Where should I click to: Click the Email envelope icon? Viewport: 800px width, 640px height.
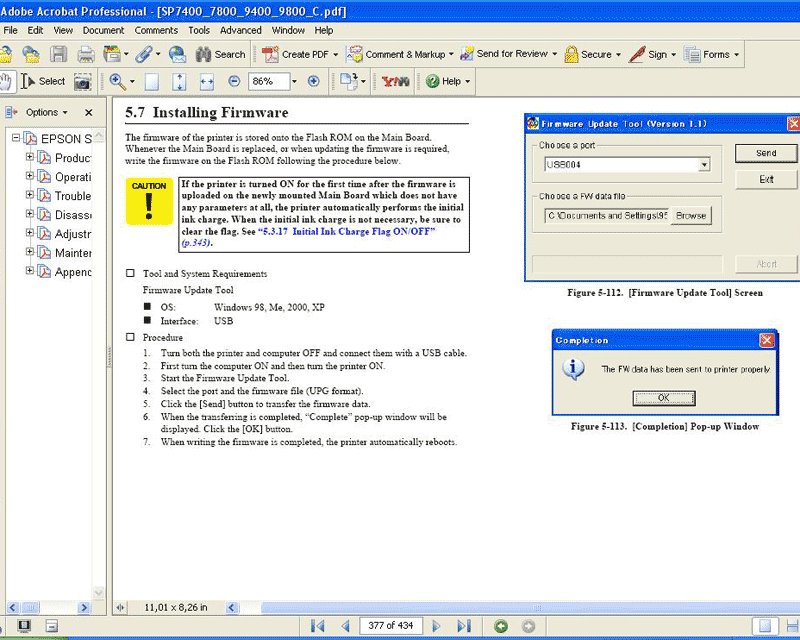pos(178,54)
